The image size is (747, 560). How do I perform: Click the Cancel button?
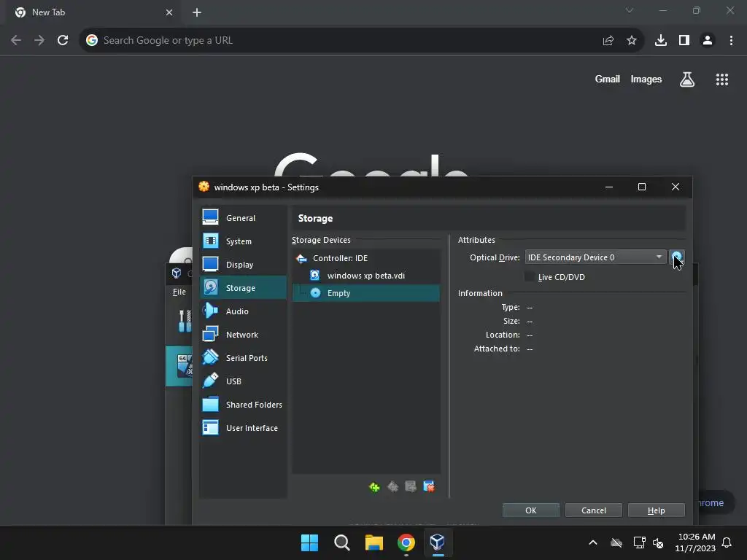(594, 510)
